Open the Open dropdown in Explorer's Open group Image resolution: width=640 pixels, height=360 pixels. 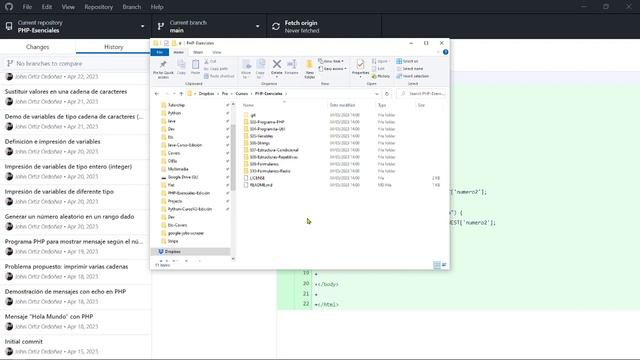pyautogui.click(x=381, y=61)
